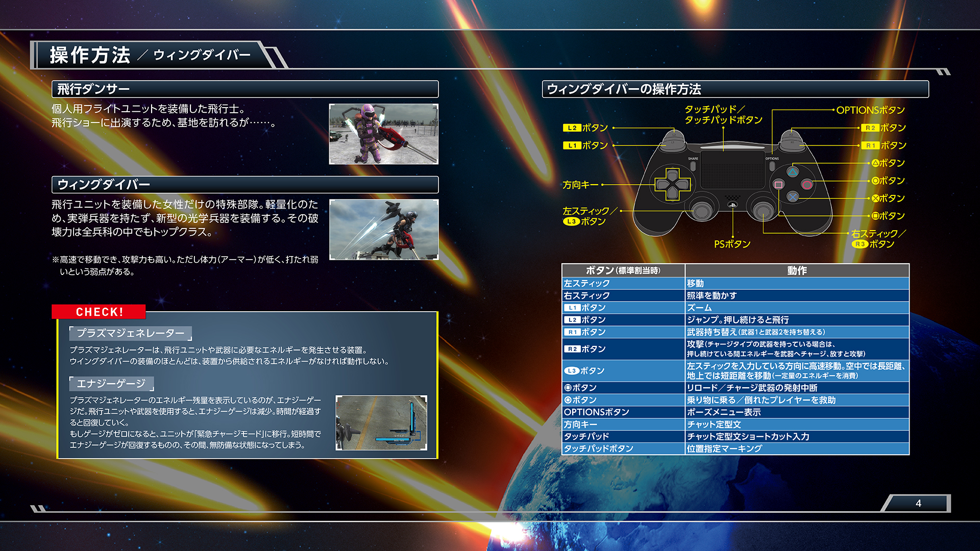980x551 pixels.
Task: Click the white L2 badge in the table
Action: click(x=572, y=320)
